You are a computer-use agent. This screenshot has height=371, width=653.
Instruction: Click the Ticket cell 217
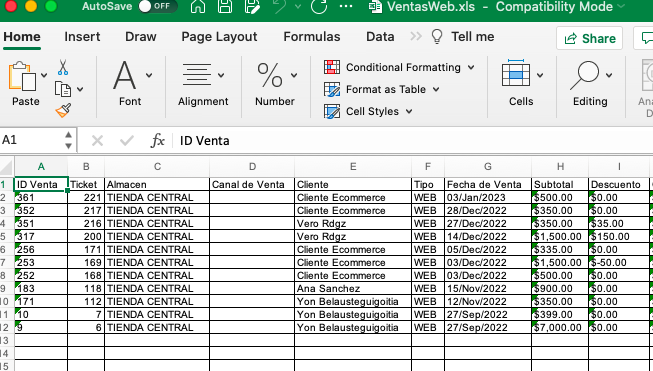(86, 211)
